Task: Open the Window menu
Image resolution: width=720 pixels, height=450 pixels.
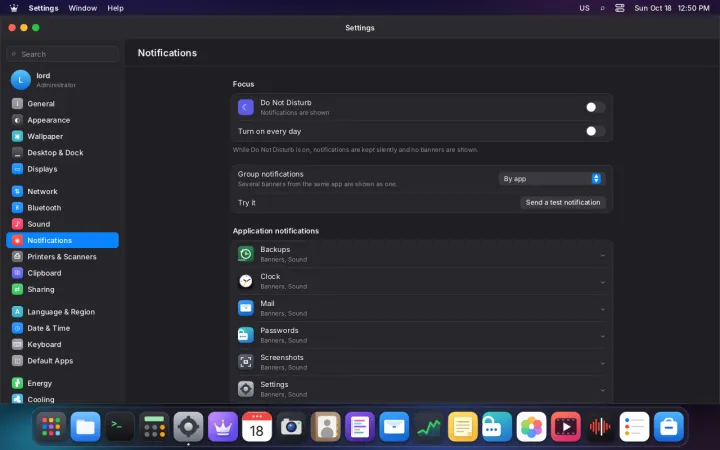Action: (x=83, y=8)
